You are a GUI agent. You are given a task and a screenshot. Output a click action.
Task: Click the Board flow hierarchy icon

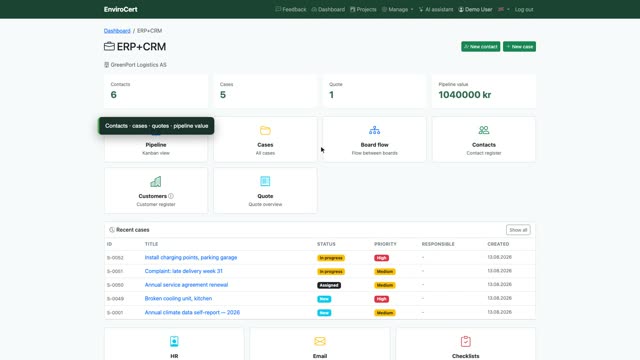point(374,131)
